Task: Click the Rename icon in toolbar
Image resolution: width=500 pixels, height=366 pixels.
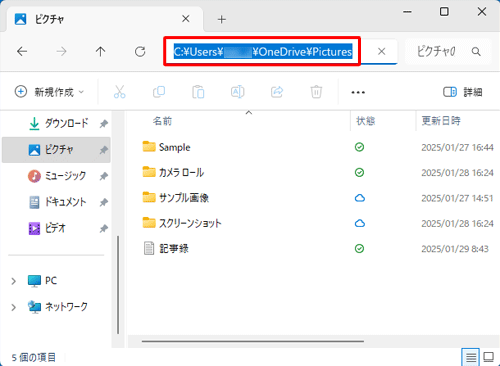Action: coord(237,92)
